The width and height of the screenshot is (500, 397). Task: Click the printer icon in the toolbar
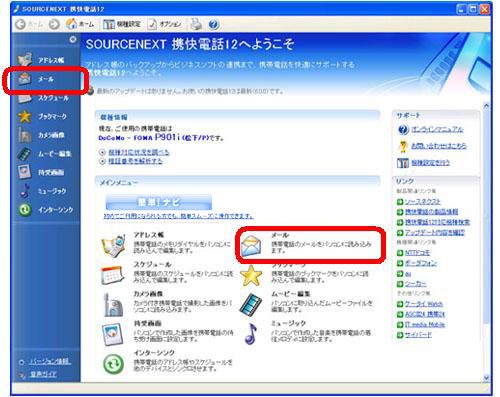click(196, 24)
